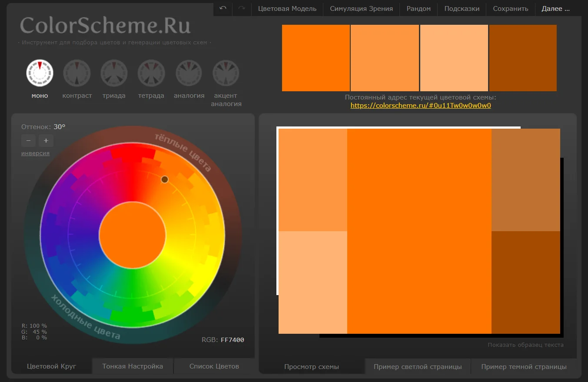
Task: Open the Цветовая Модель menu
Action: pyautogui.click(x=287, y=9)
